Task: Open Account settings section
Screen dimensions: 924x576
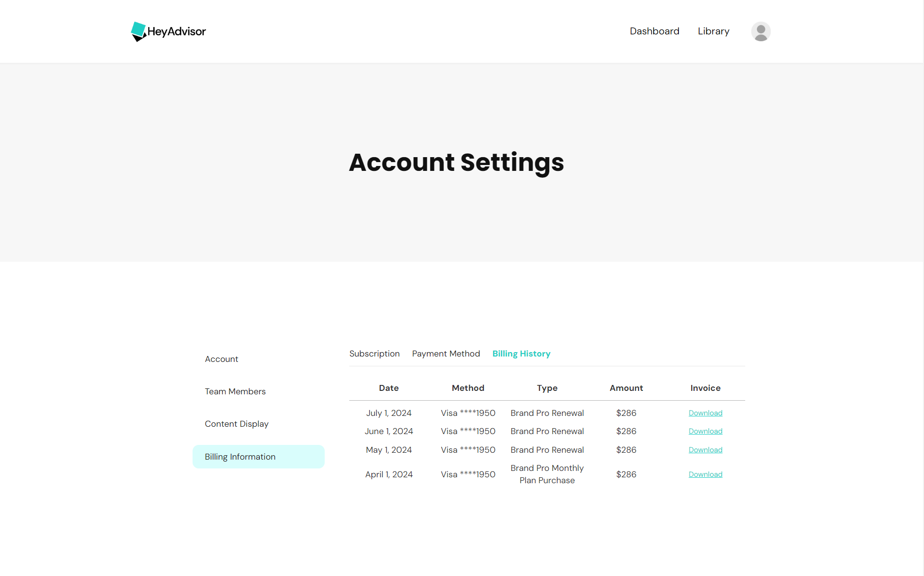Action: [221, 359]
